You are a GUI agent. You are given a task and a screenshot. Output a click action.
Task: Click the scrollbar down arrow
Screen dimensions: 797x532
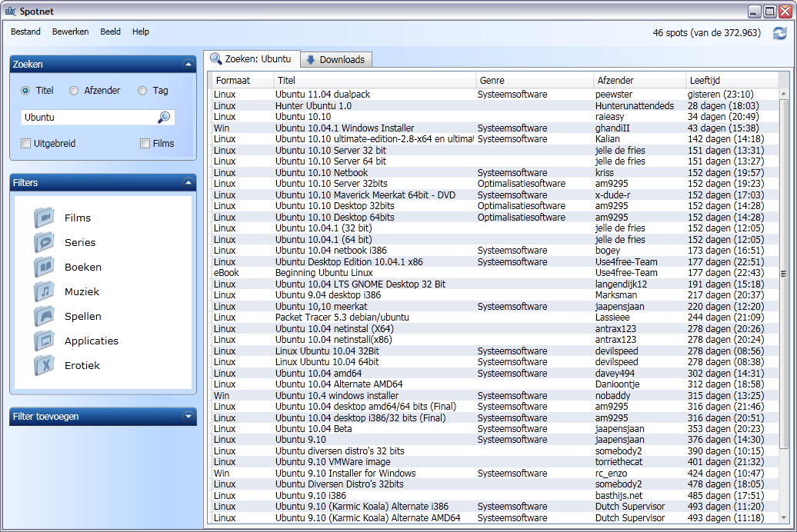(783, 517)
